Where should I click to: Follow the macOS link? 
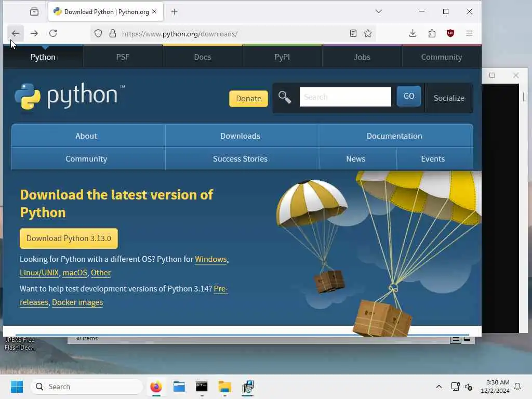[75, 273]
